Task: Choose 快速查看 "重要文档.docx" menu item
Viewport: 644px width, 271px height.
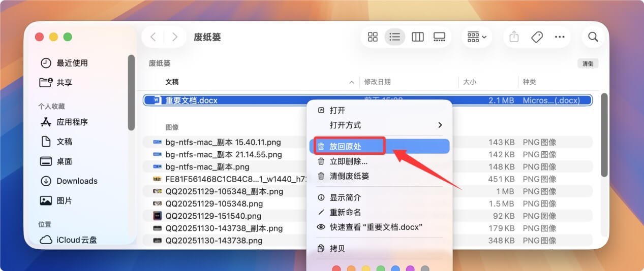Action: click(379, 227)
